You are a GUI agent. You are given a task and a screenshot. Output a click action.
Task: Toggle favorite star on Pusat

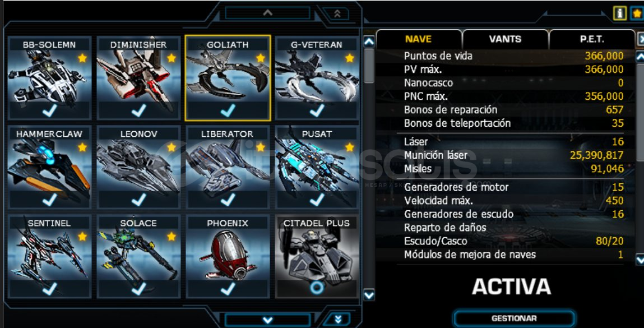pyautogui.click(x=350, y=147)
